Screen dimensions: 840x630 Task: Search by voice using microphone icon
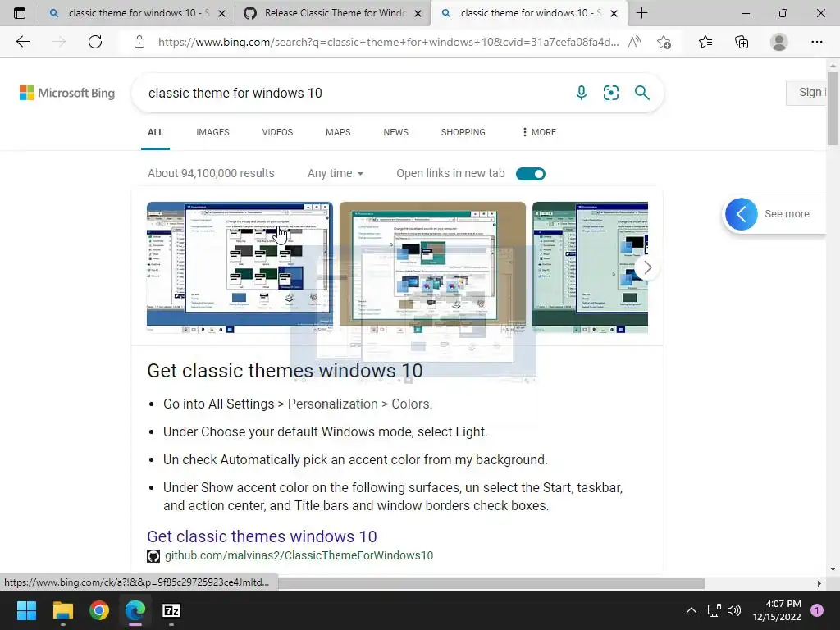click(x=582, y=93)
